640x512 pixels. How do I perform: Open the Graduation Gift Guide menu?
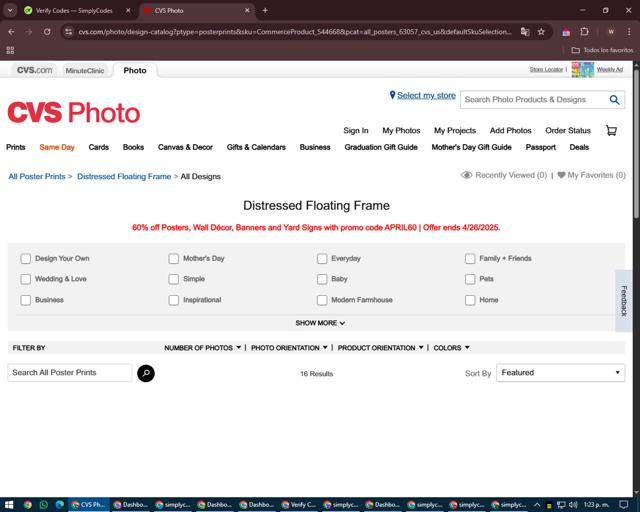381,147
